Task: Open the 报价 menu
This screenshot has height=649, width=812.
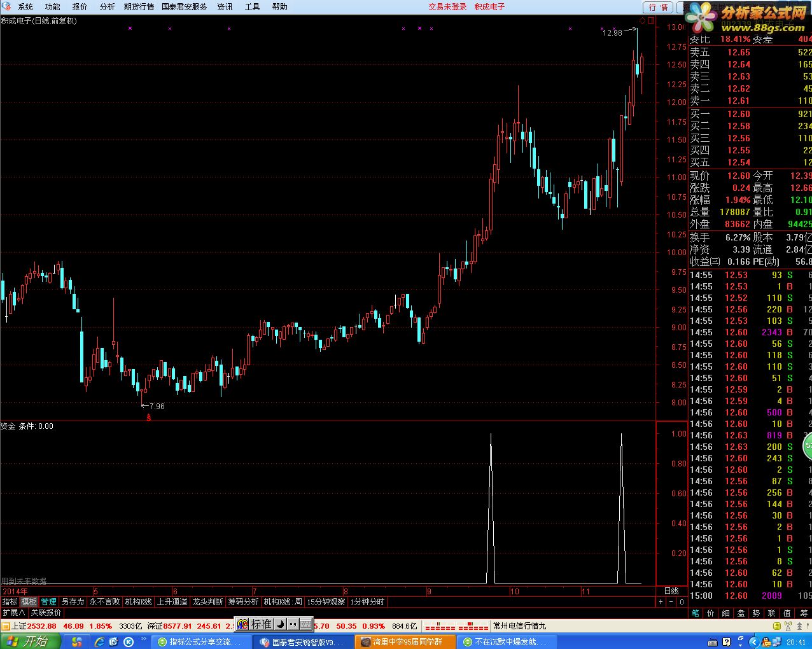Action: click(80, 7)
